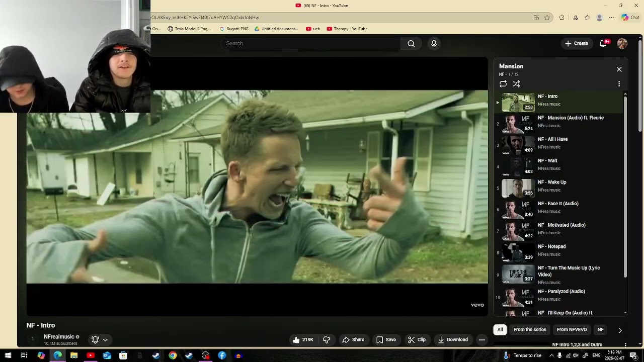This screenshot has height=362, width=644.
Task: Open ueb YouTube bookmark
Action: tap(313, 29)
